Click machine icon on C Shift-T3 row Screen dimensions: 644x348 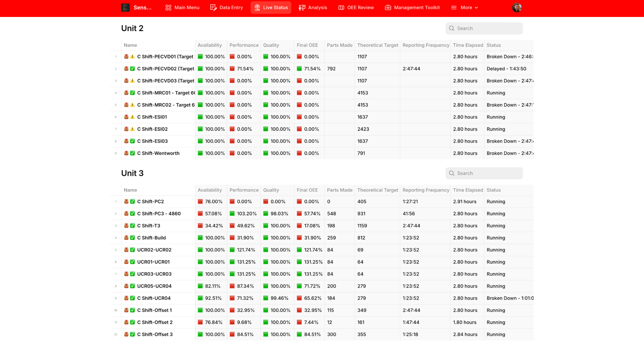click(126, 226)
